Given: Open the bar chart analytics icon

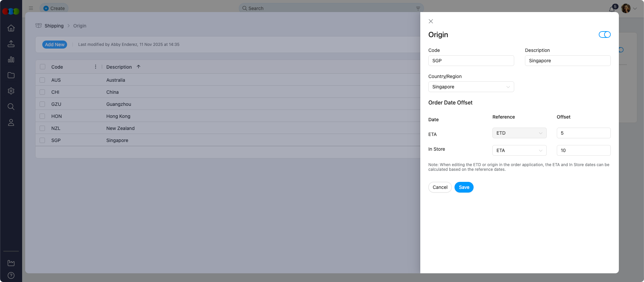Looking at the screenshot, I should tap(11, 60).
